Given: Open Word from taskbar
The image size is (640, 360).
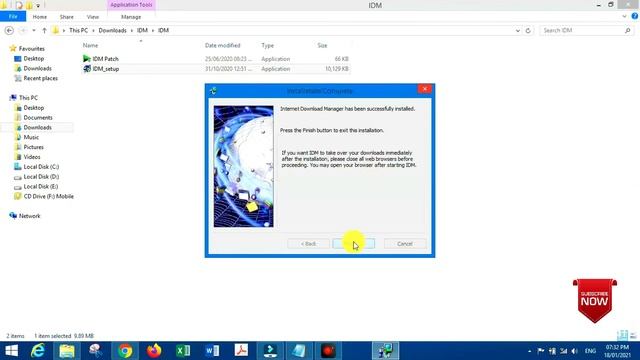Looking at the screenshot, I should (x=212, y=351).
